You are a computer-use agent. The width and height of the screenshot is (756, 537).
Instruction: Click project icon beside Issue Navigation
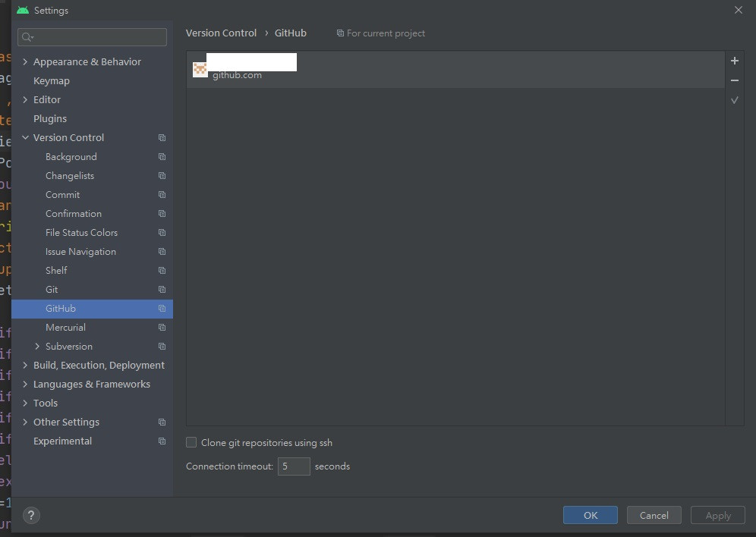pos(162,251)
